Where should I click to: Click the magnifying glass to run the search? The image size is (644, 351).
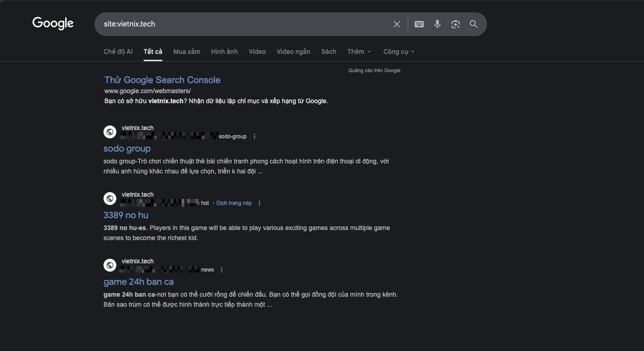pos(473,24)
